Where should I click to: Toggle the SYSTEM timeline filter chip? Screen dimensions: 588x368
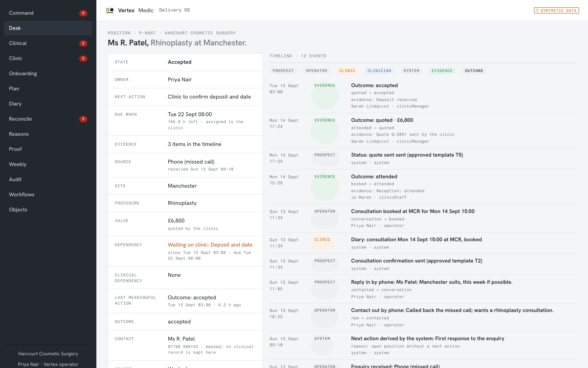411,71
